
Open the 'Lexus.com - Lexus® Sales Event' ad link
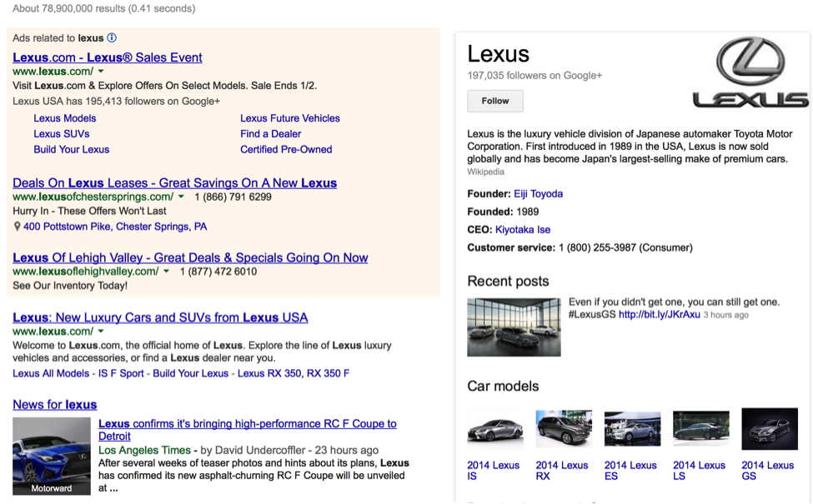tap(108, 57)
